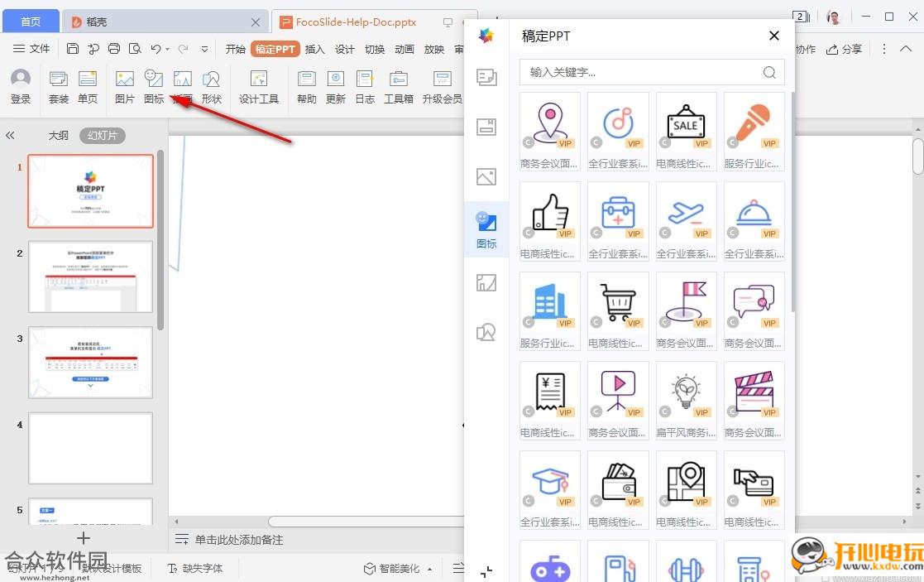The image size is (924, 582).
Task: Close the 稿定PPT side panel
Action: pyautogui.click(x=774, y=36)
